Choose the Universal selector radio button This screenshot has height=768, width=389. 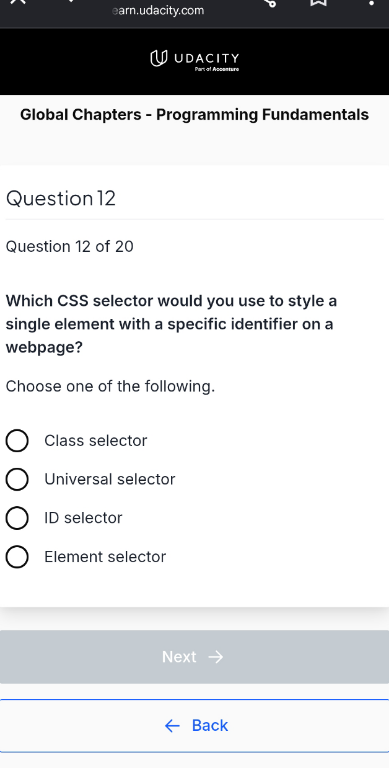(17, 479)
